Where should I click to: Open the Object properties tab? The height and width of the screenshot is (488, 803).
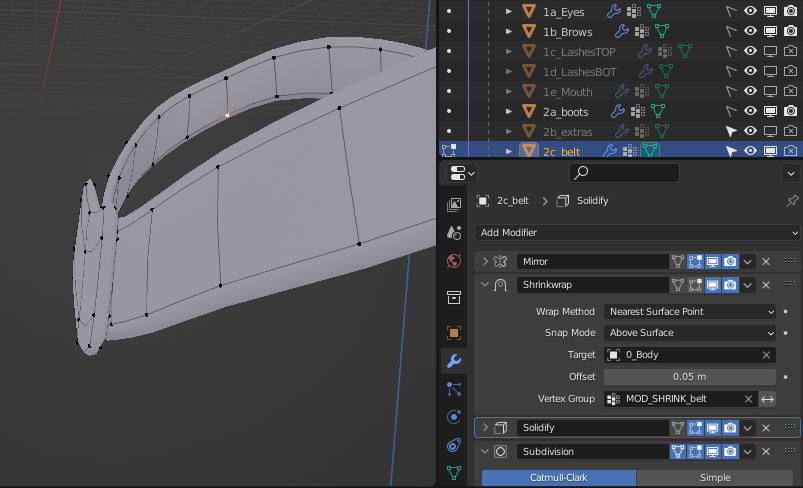coord(454,333)
